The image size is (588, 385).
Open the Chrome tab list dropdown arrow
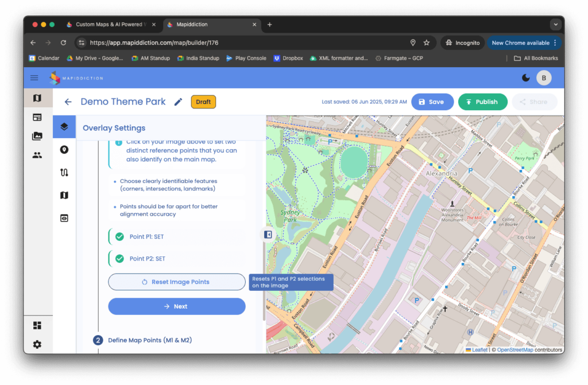pyautogui.click(x=555, y=25)
